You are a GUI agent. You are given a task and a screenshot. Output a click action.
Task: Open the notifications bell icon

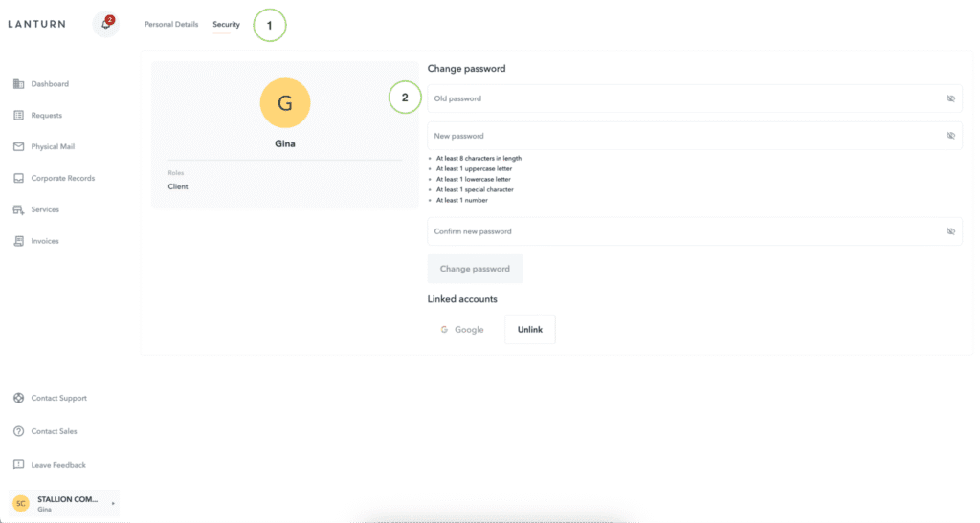[x=105, y=24]
